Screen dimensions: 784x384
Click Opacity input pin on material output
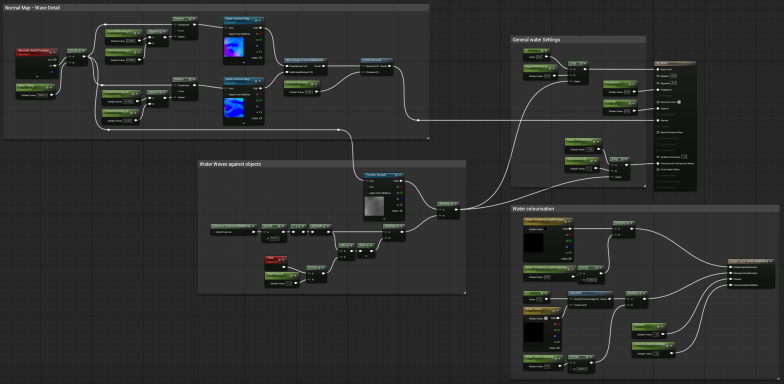(x=658, y=108)
